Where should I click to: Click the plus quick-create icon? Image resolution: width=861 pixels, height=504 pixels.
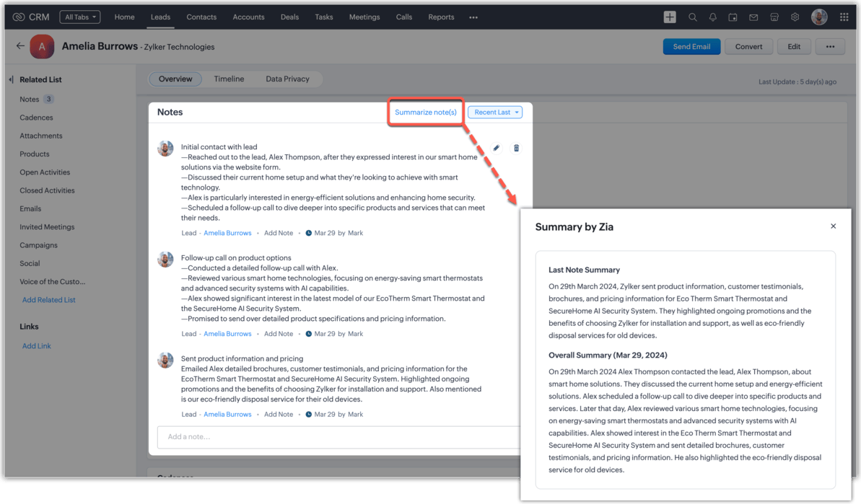(670, 17)
